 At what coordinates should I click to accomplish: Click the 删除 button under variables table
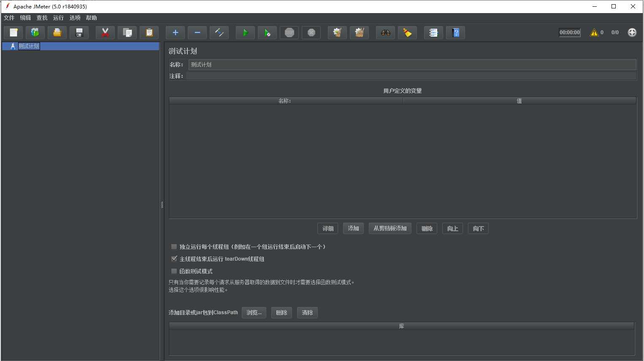(427, 229)
